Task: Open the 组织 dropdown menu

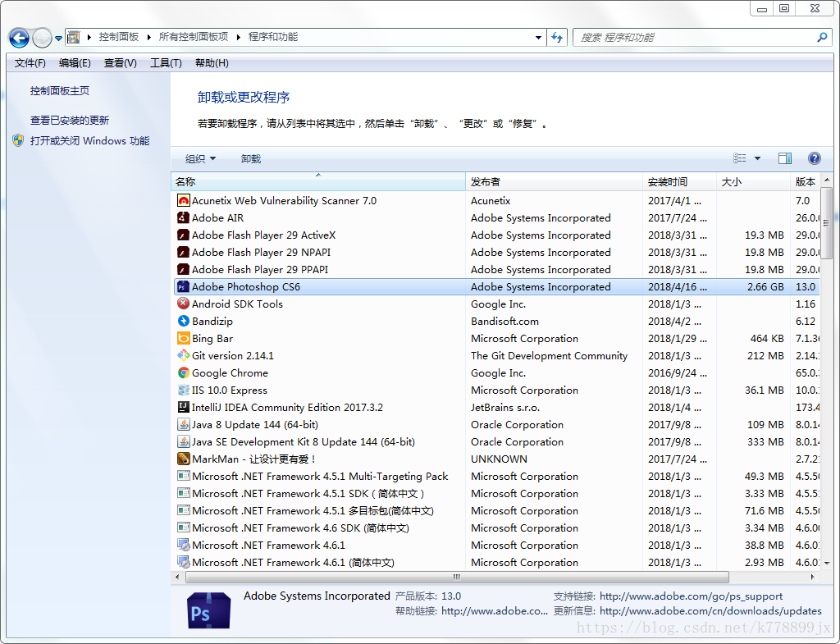Action: [x=200, y=158]
